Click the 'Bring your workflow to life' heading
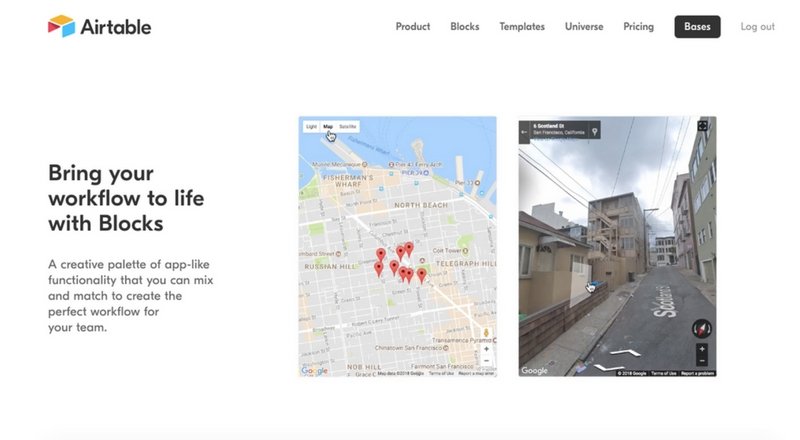This screenshot has height=440, width=800. 126,198
